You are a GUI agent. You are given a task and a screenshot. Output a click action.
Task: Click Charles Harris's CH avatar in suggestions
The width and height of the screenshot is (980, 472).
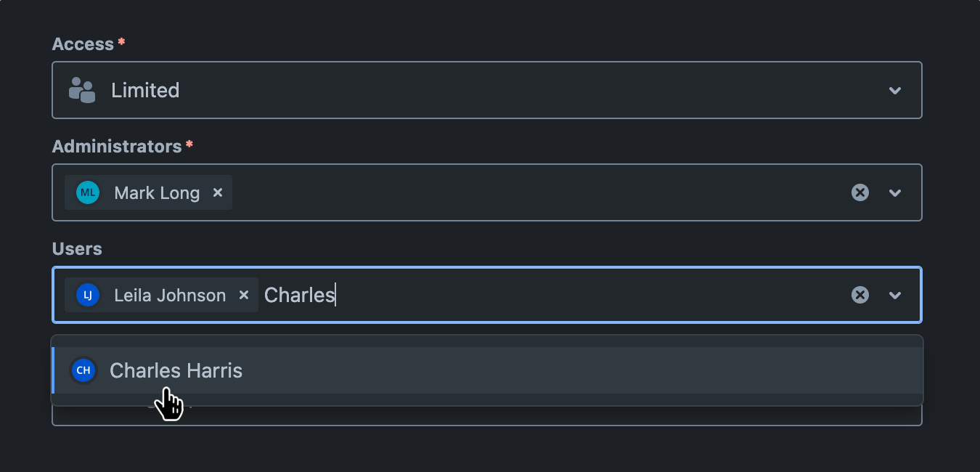point(83,370)
